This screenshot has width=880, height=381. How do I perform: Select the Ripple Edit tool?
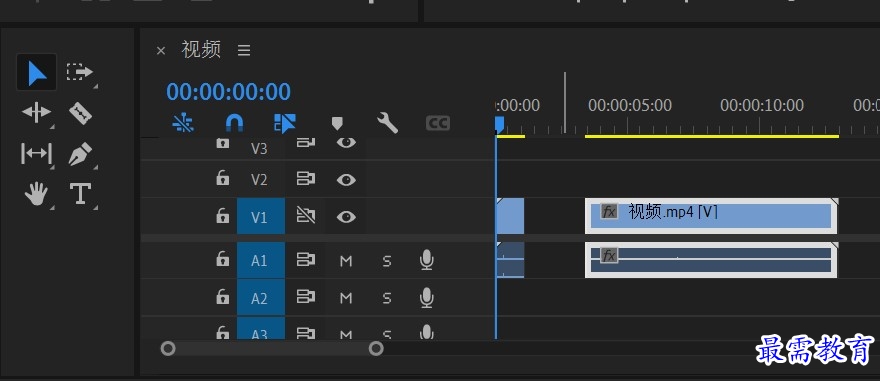pos(36,113)
